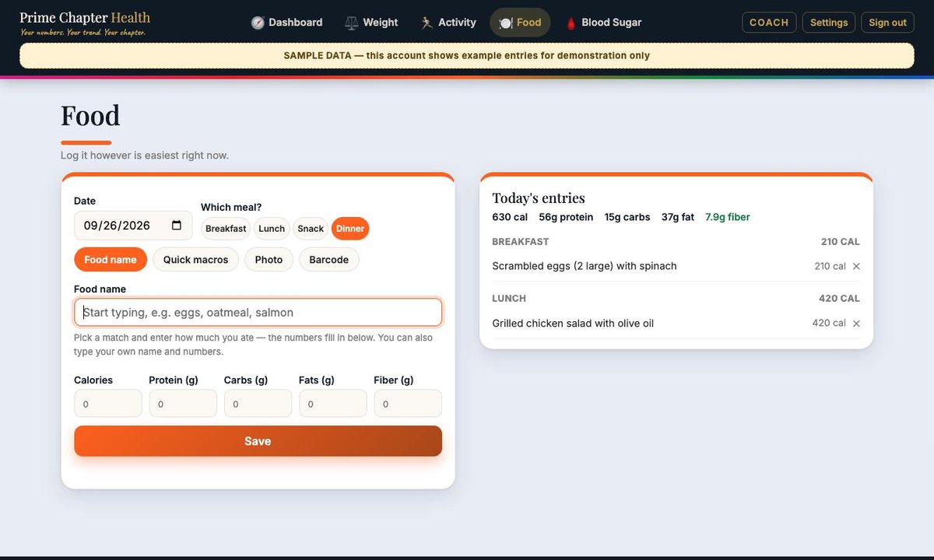Viewport: 934px width, 560px height.
Task: Focus the Food name search field
Action: (x=258, y=313)
